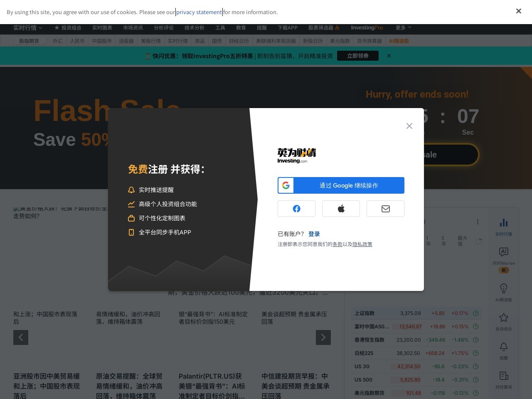Open the 问问Warren AI chat icon
Image resolution: width=532 pixels, height=399 pixels.
coord(503,254)
